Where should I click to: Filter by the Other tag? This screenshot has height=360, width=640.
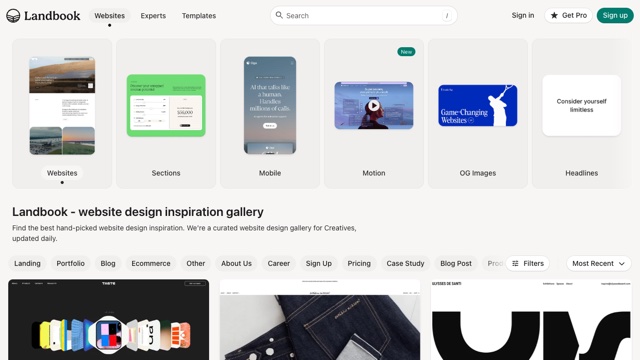196,264
